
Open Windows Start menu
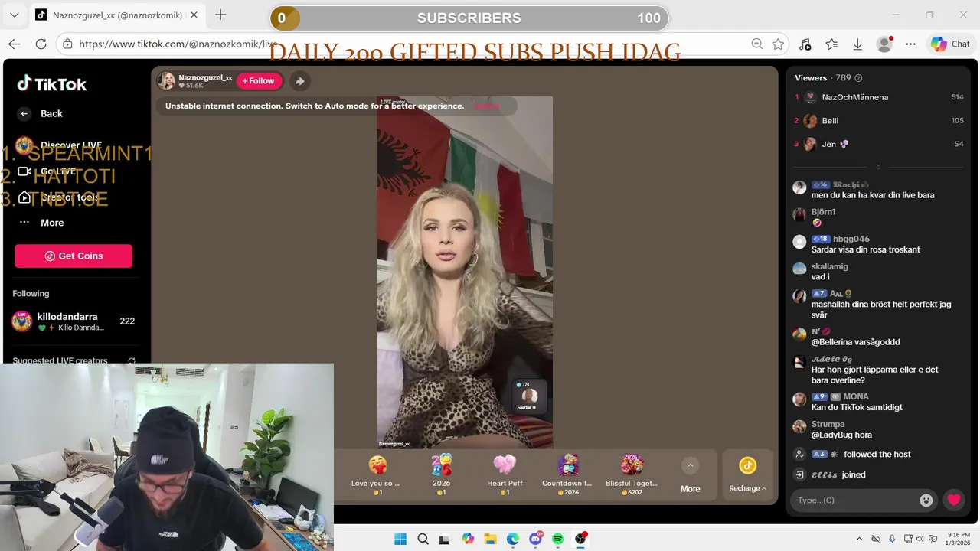[400, 539]
